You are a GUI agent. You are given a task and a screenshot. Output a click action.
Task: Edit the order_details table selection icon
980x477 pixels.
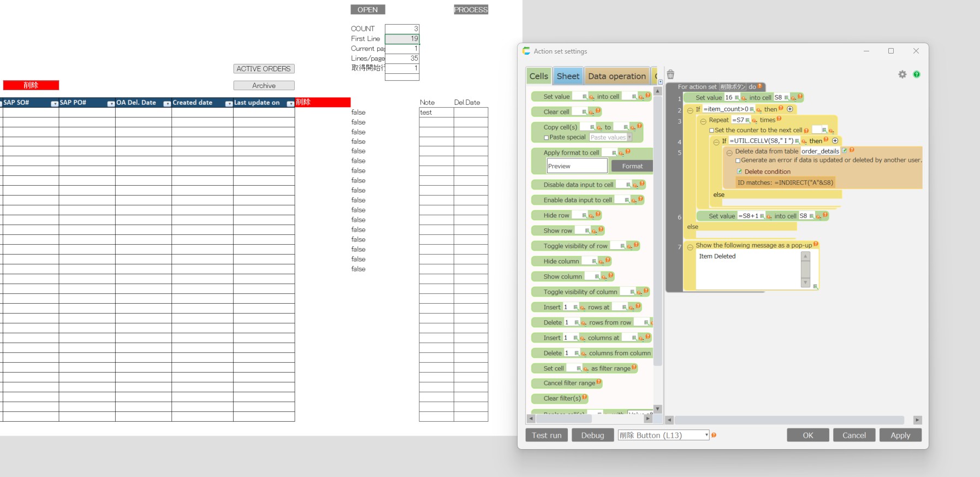point(844,151)
